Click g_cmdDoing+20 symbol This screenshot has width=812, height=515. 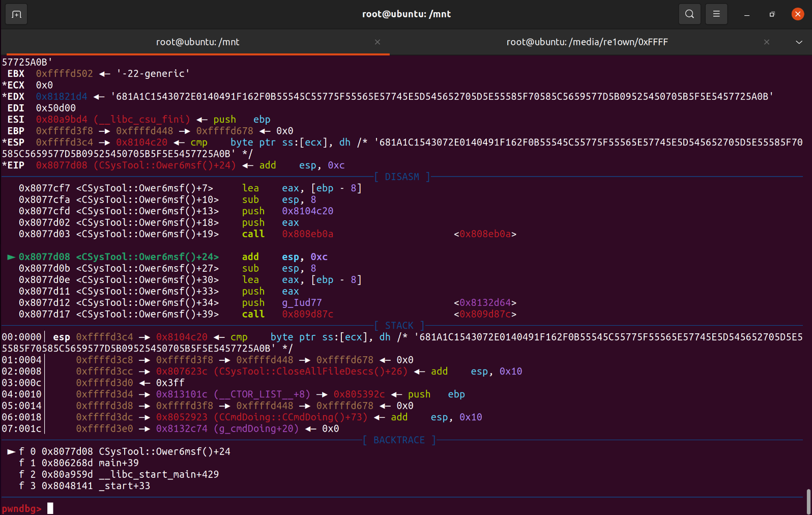click(x=256, y=428)
